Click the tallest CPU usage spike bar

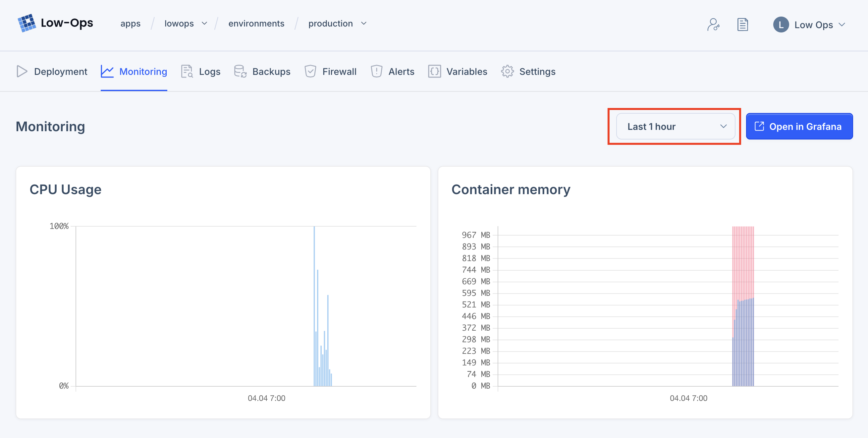point(314,306)
